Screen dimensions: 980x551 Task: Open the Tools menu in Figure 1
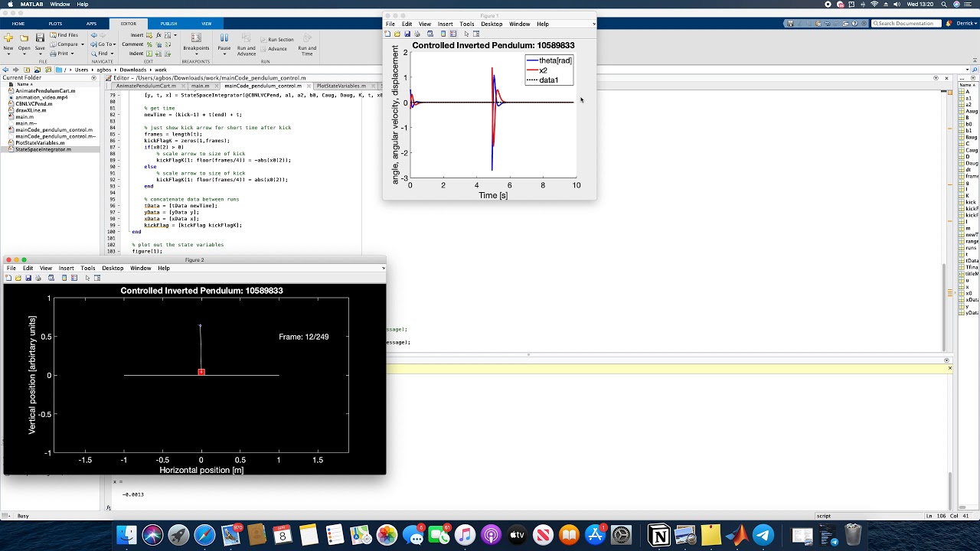tap(466, 24)
